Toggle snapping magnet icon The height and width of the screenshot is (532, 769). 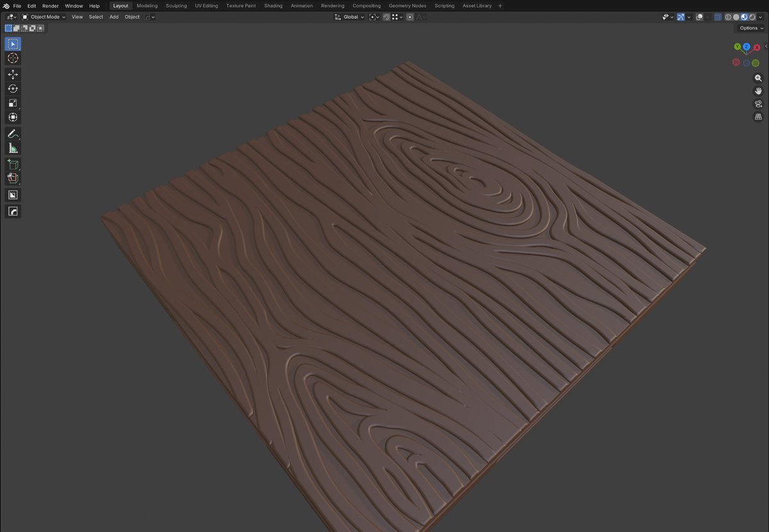coord(386,17)
